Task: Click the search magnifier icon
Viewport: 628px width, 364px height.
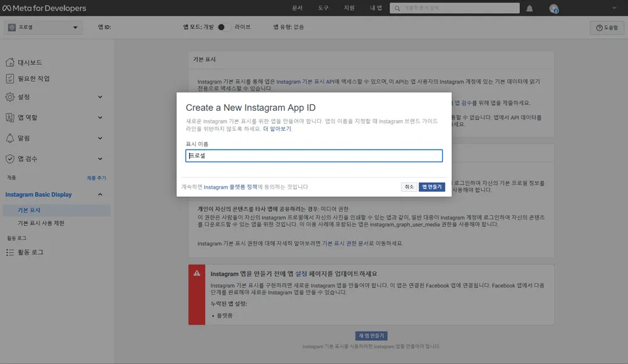Action: click(397, 8)
